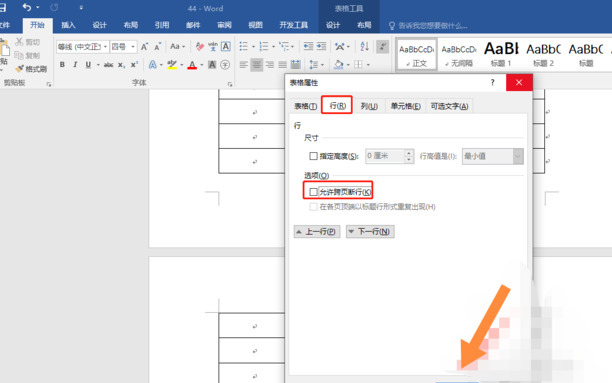Expand font color dropdown arrow
The width and height of the screenshot is (612, 383).
pyautogui.click(x=201, y=65)
